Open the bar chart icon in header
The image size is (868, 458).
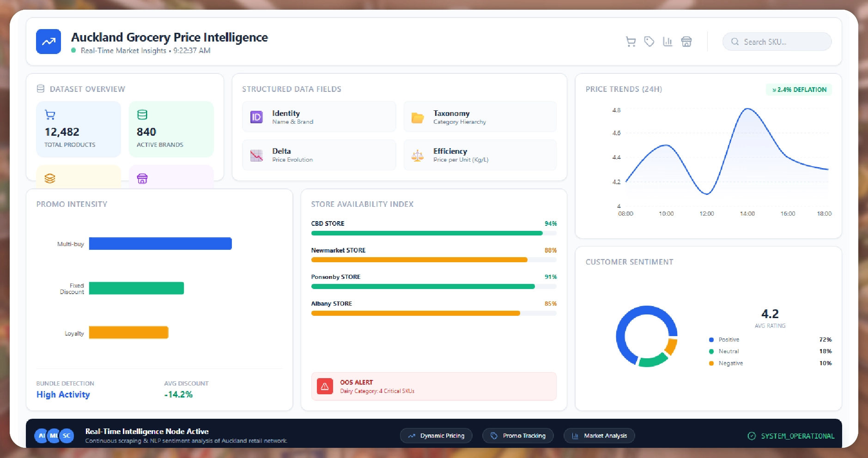(x=668, y=42)
